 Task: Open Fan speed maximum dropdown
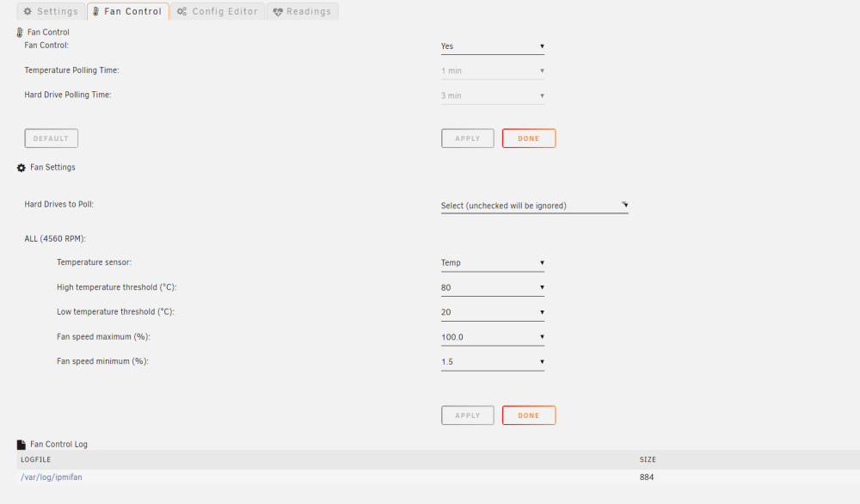click(493, 337)
